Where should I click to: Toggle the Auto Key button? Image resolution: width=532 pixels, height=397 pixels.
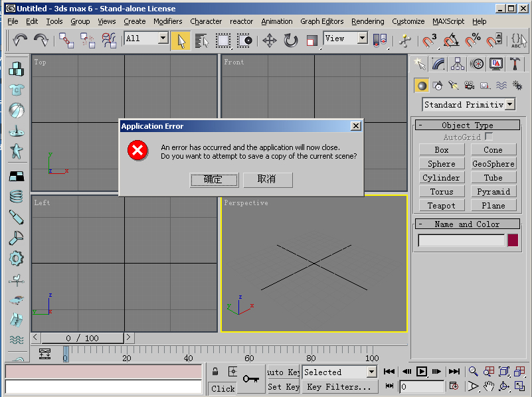point(284,372)
